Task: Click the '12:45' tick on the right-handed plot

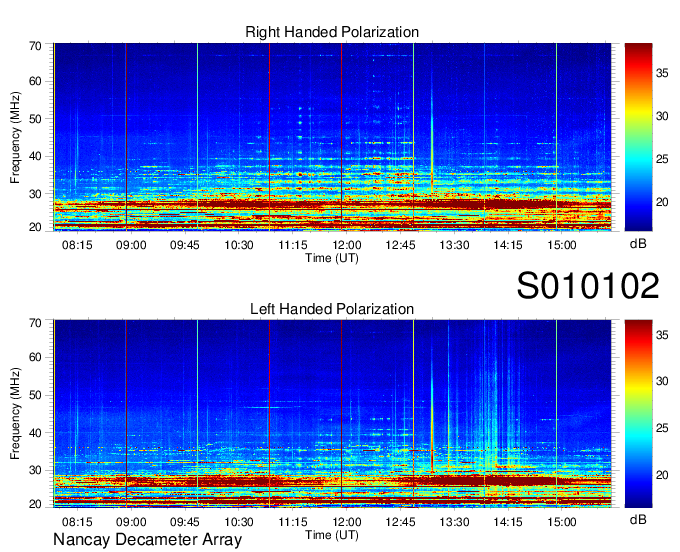Action: 400,245
